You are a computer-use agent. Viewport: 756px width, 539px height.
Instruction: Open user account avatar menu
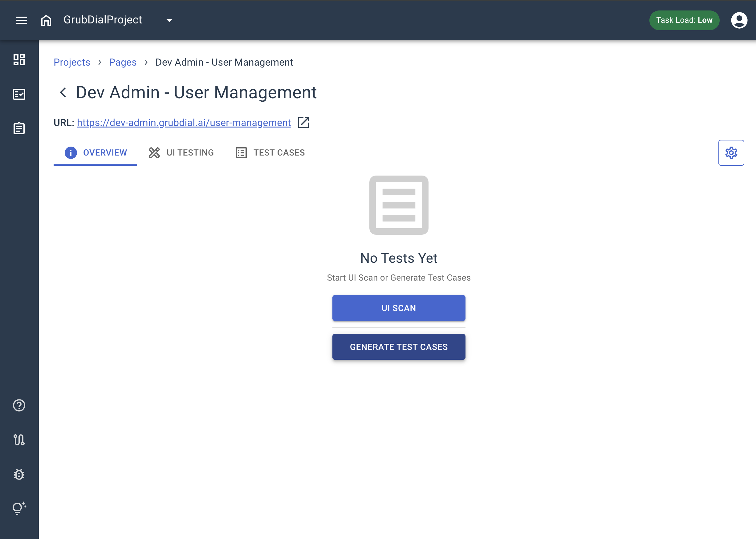click(x=739, y=20)
